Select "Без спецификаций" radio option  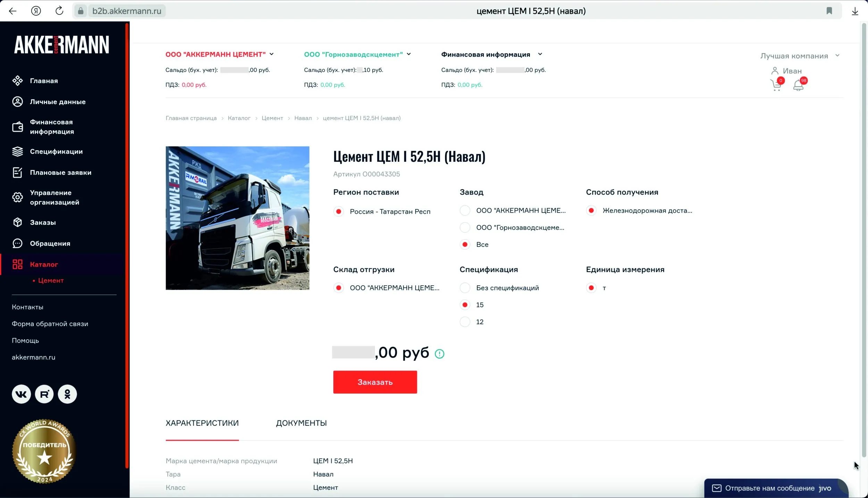pyautogui.click(x=465, y=288)
